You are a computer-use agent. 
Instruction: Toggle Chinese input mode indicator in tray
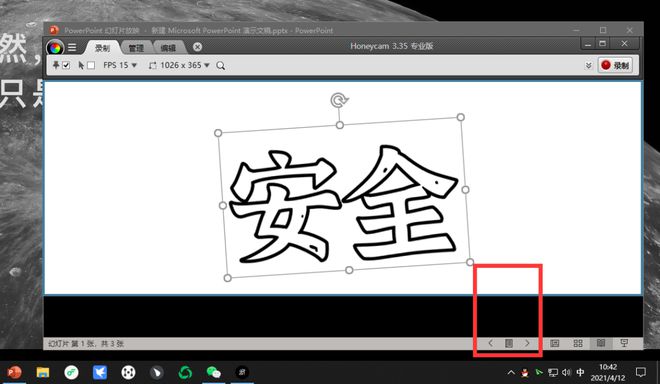[580, 372]
